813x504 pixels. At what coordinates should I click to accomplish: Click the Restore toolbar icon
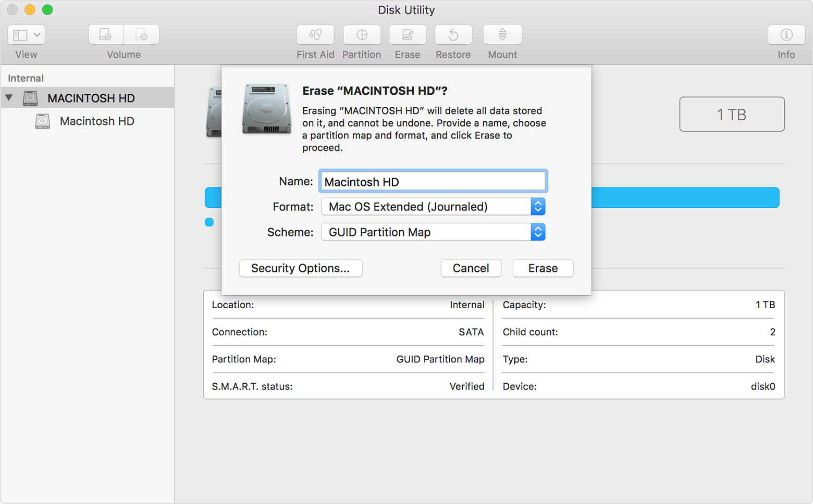tap(452, 35)
